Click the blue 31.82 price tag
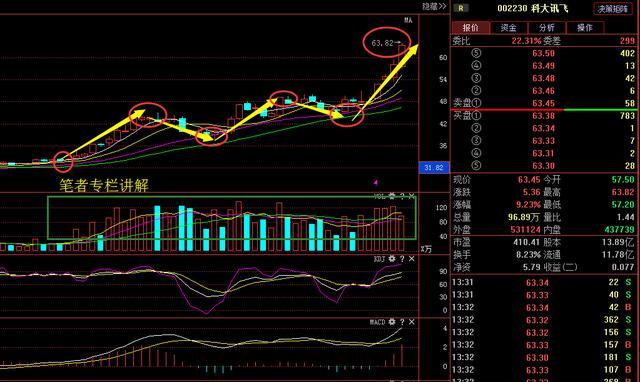Viewport: 640px width, 382px height. coord(433,167)
